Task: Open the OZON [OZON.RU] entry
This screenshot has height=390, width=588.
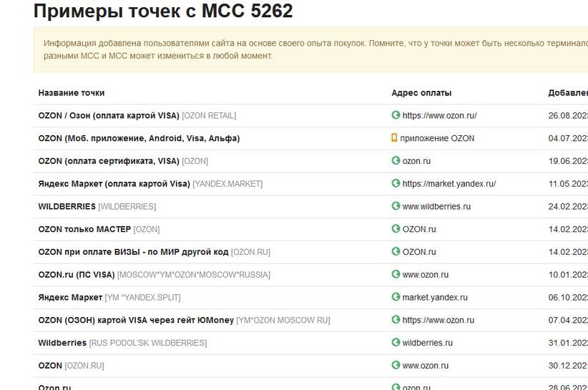Action: coord(50,366)
